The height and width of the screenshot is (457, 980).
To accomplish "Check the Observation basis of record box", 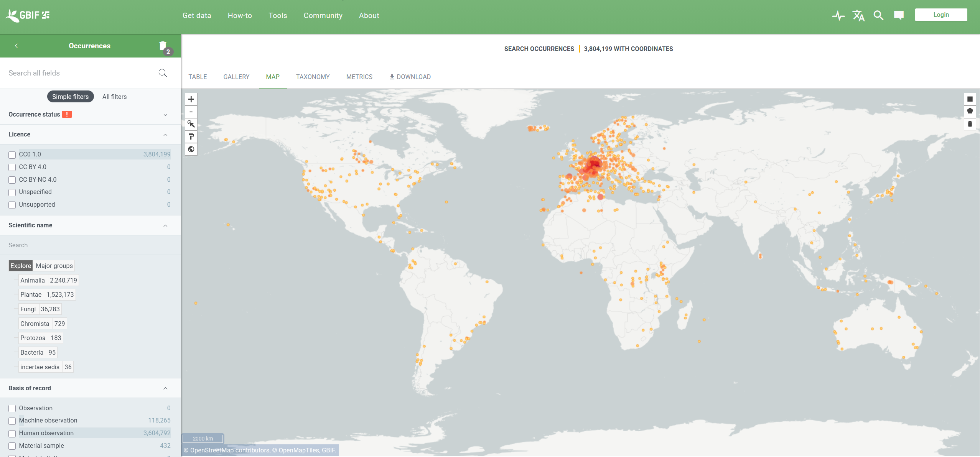I will coord(12,408).
